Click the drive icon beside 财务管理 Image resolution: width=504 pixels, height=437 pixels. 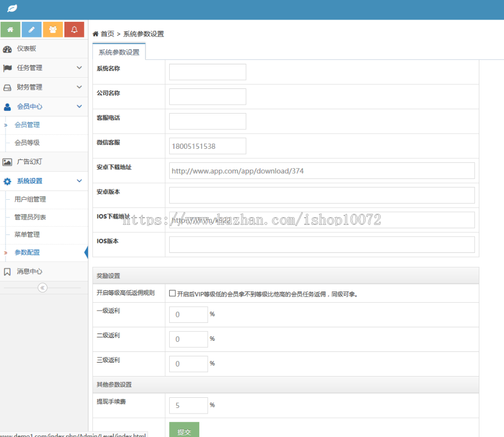coord(7,88)
